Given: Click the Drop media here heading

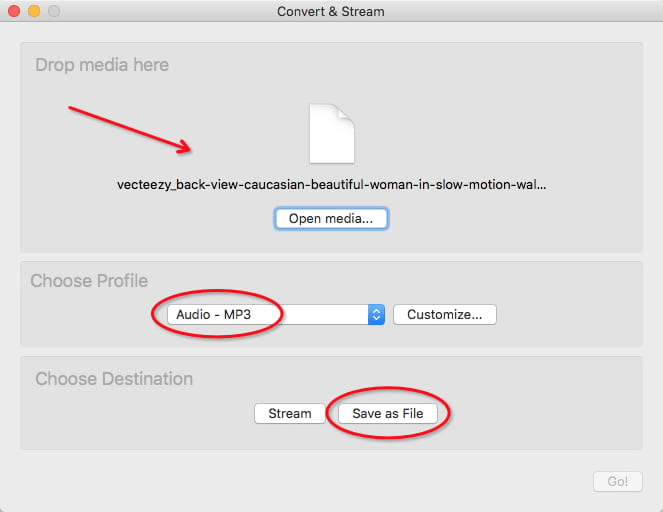Looking at the screenshot, I should click(x=102, y=65).
